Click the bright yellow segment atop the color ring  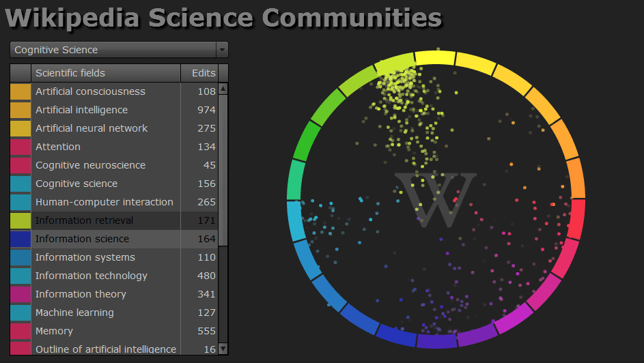435,58
